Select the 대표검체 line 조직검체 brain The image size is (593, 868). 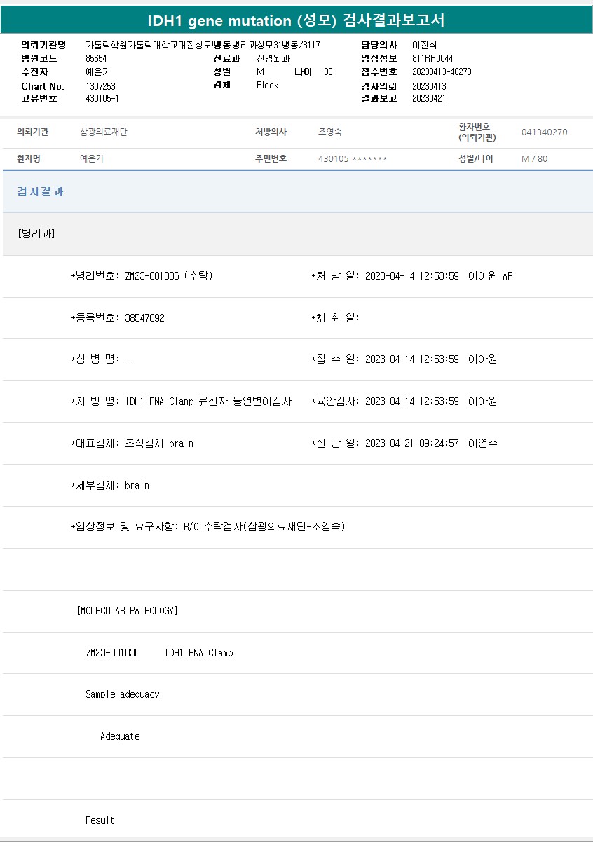[x=132, y=443]
